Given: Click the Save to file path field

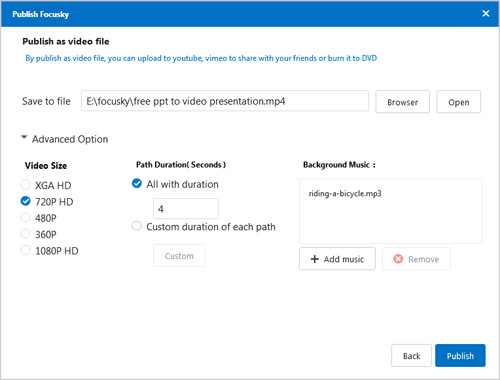Looking at the screenshot, I should point(225,101).
